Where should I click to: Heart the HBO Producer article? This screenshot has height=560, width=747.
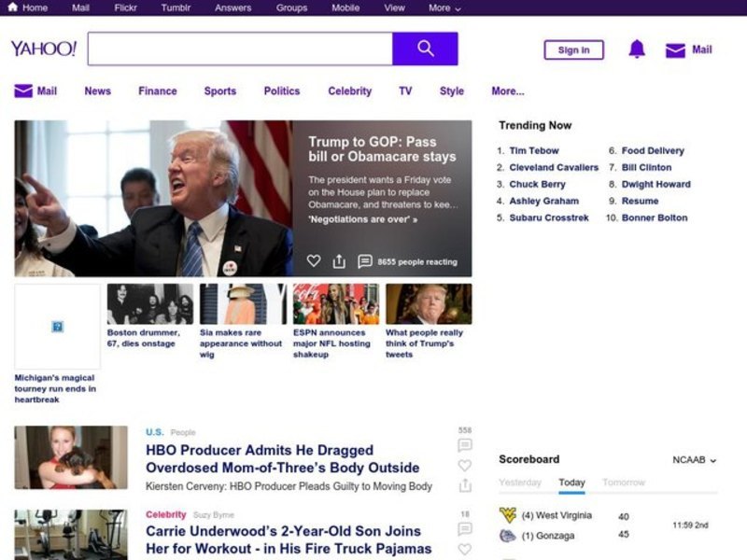(465, 466)
